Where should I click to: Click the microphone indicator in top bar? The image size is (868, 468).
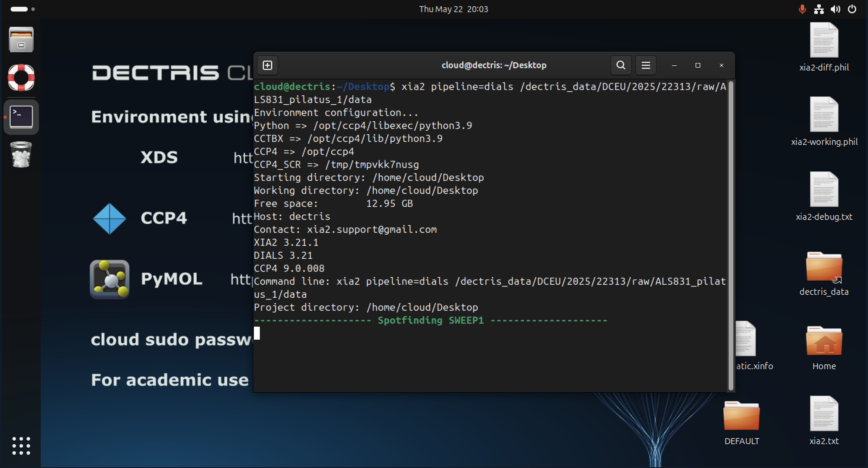coord(802,9)
